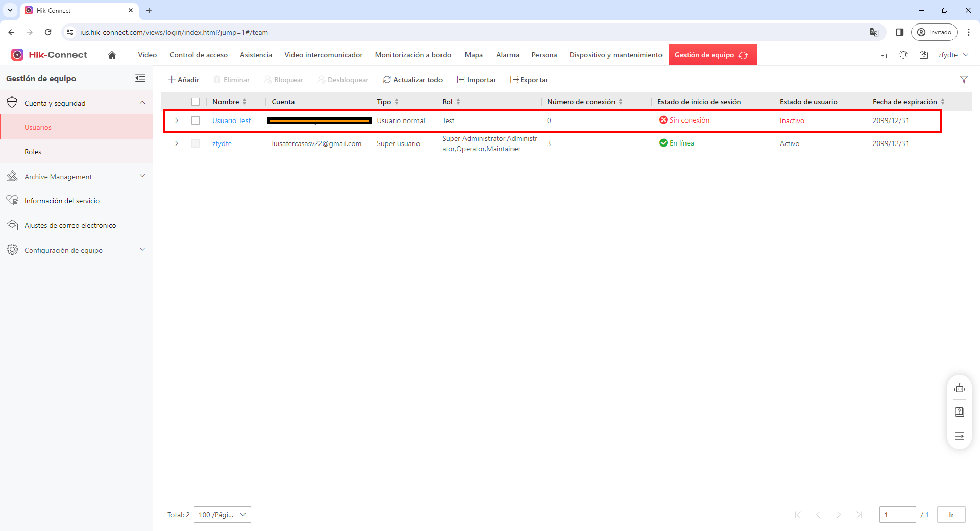This screenshot has width=980, height=531.
Task: Open the help question mark widget
Action: (x=960, y=412)
